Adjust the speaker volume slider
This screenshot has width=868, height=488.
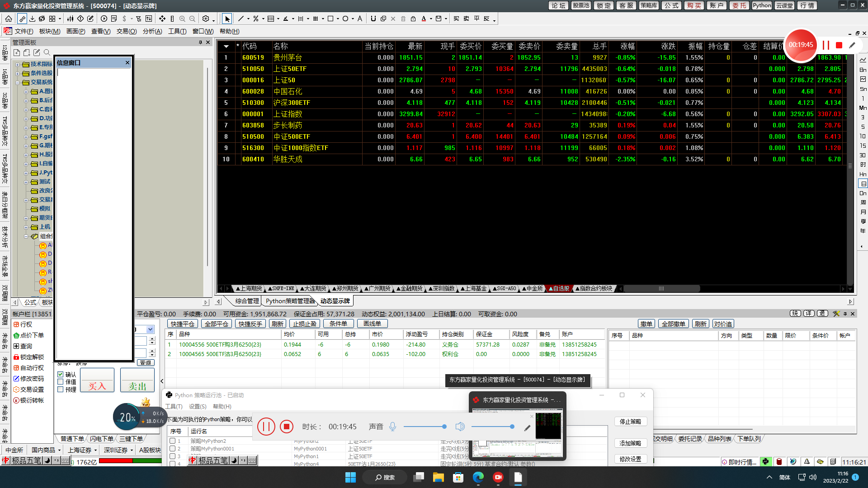493,427
